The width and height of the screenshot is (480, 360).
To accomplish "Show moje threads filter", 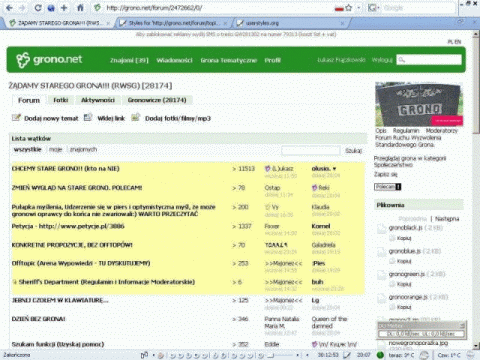I will 56,150.
